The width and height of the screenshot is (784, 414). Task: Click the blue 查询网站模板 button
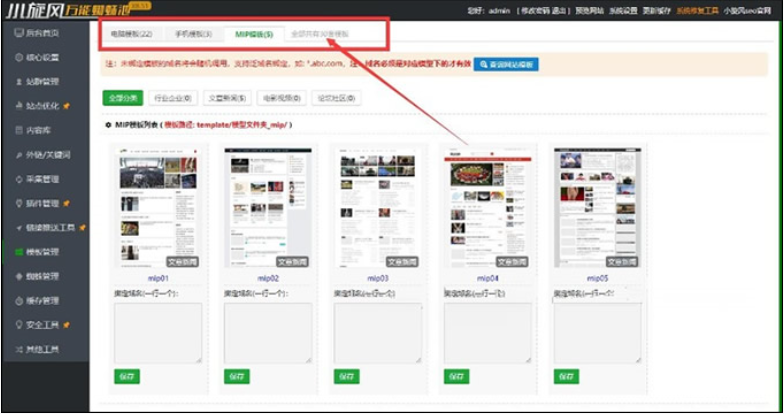[x=506, y=64]
